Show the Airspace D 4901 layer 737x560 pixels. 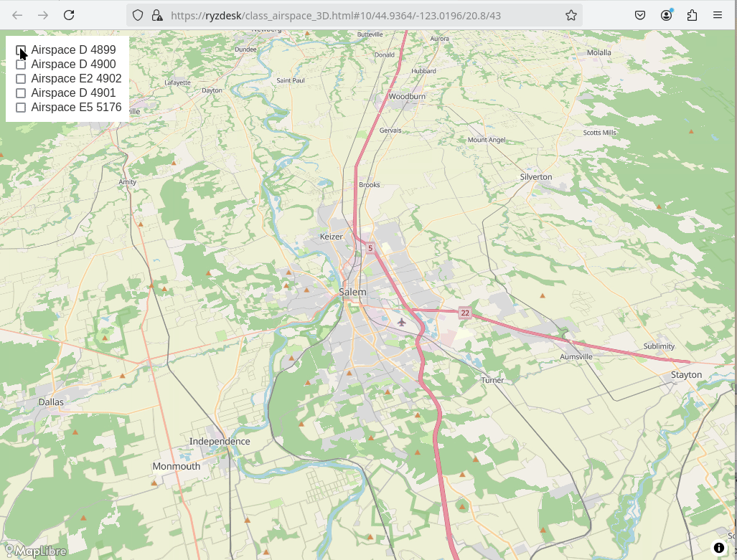point(21,93)
